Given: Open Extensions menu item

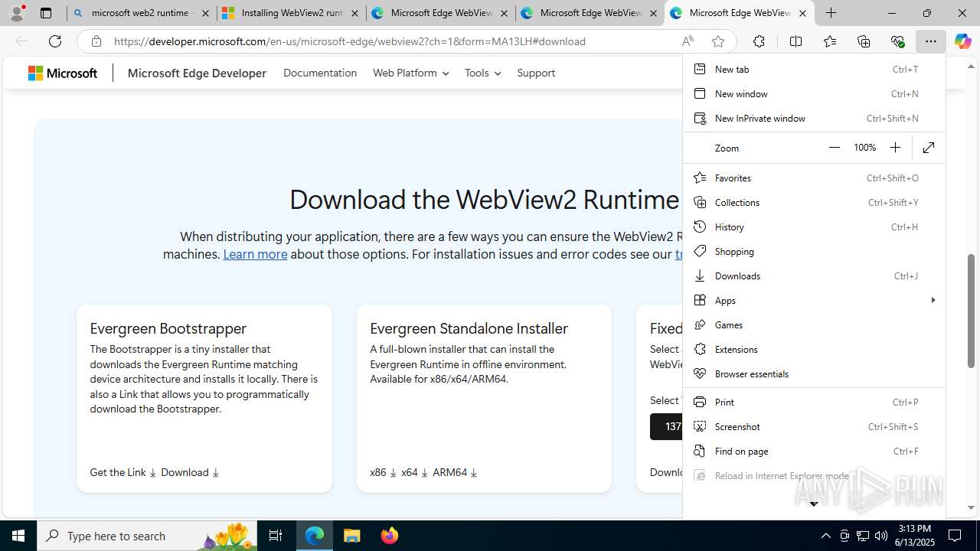Looking at the screenshot, I should point(814,349).
